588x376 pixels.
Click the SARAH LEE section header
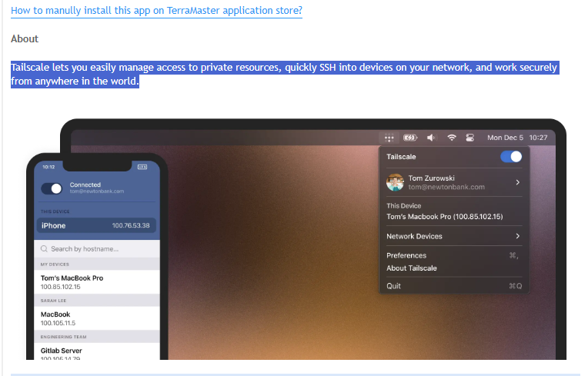(x=53, y=301)
